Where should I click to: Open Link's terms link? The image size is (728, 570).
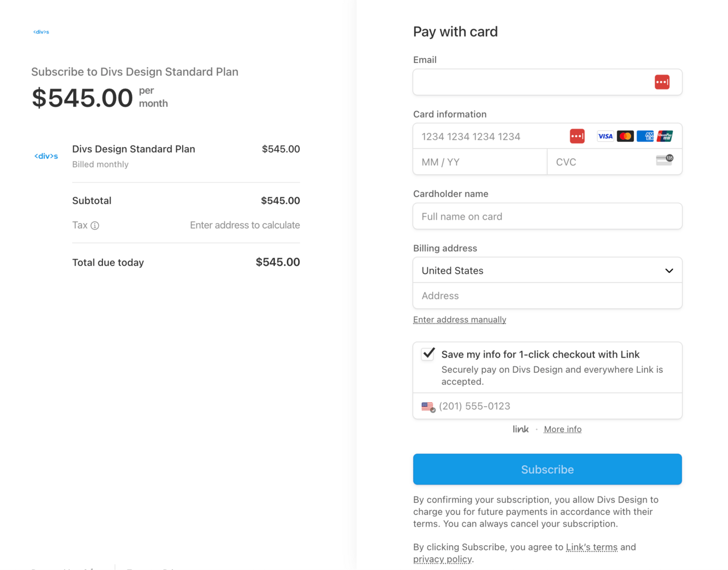(591, 547)
